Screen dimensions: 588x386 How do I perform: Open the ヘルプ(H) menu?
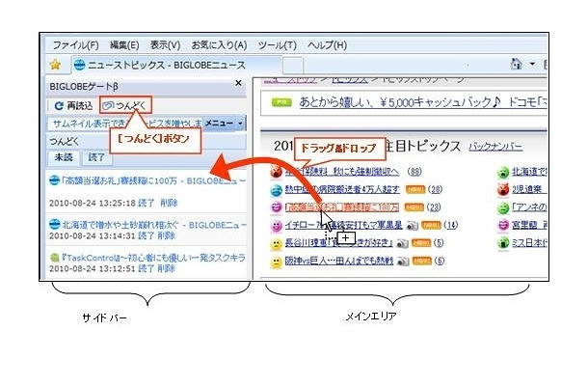tap(327, 45)
